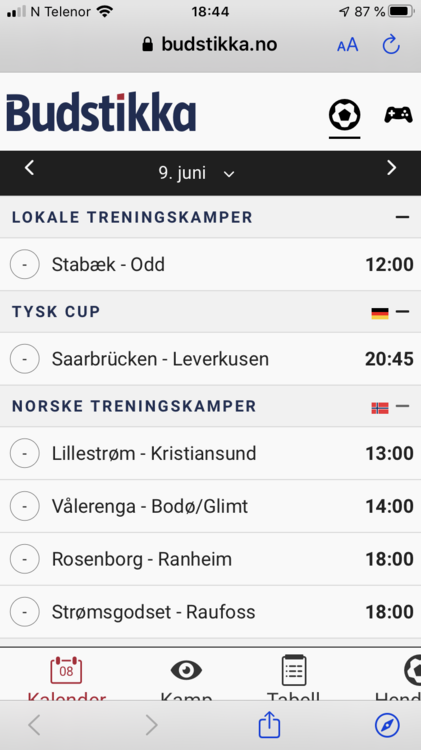Open the Vålerenga - Bodø/Glimt match
This screenshot has height=750, width=421.
[210, 506]
